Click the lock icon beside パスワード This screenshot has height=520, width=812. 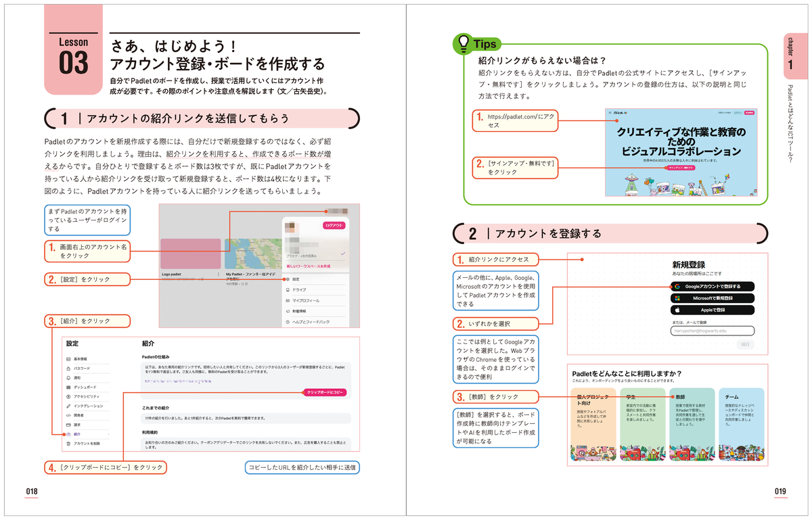[x=68, y=369]
